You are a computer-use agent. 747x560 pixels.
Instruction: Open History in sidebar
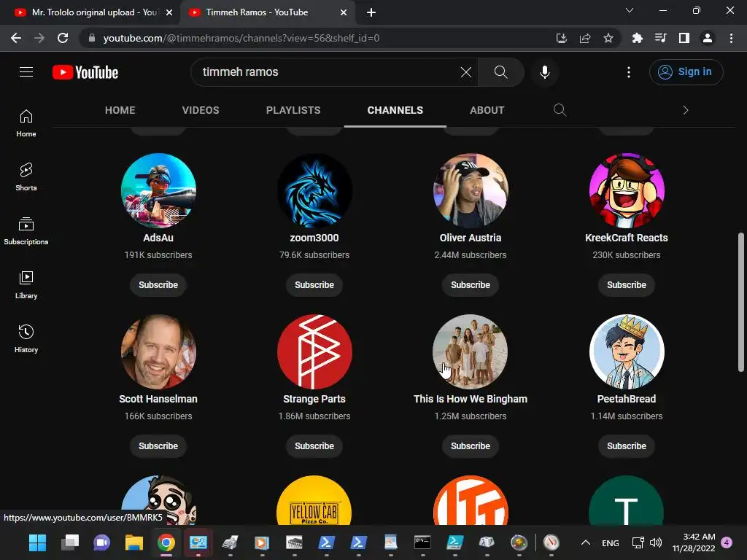[x=26, y=338]
